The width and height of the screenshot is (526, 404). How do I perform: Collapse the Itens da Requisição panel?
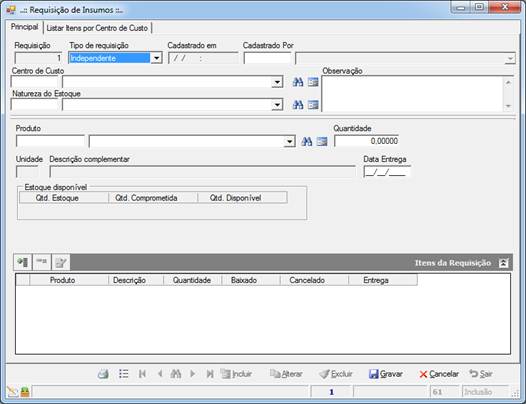503,263
